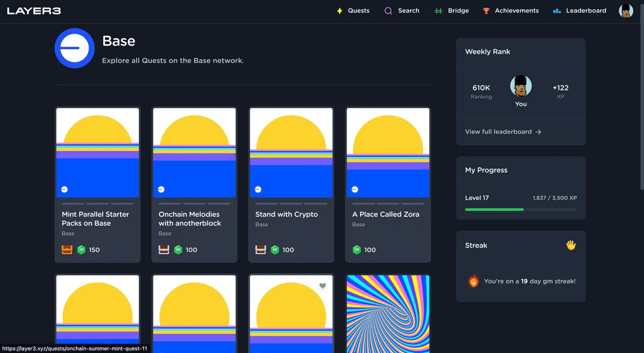Image resolution: width=644 pixels, height=353 pixels.
Task: Click treasure chest on Onchain Melodies card
Action: click(164, 250)
